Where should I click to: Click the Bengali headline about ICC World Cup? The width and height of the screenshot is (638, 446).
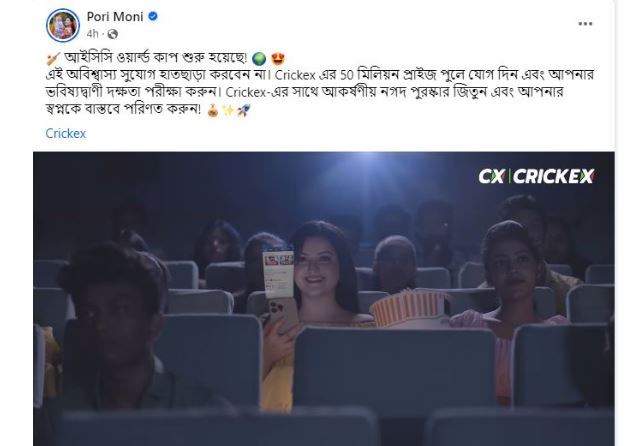[x=156, y=58]
